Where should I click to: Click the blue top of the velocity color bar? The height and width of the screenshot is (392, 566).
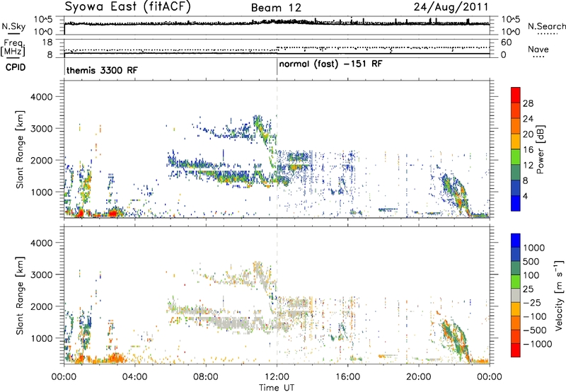[x=516, y=240]
